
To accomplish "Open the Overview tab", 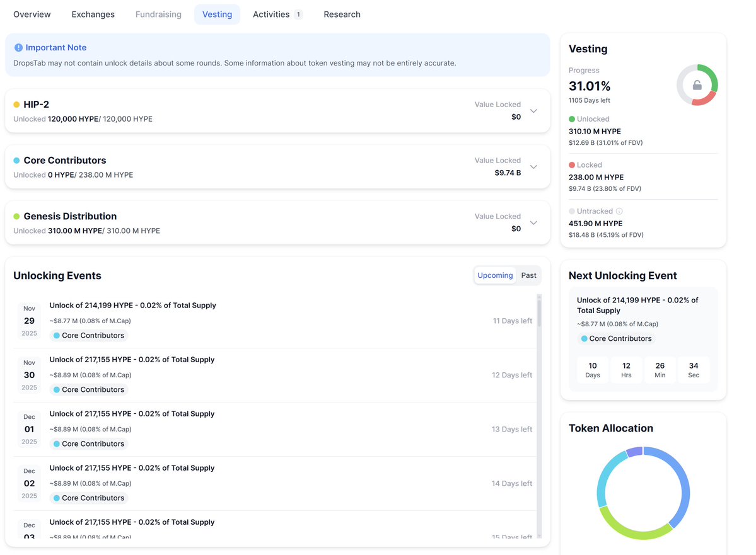I will pos(32,14).
